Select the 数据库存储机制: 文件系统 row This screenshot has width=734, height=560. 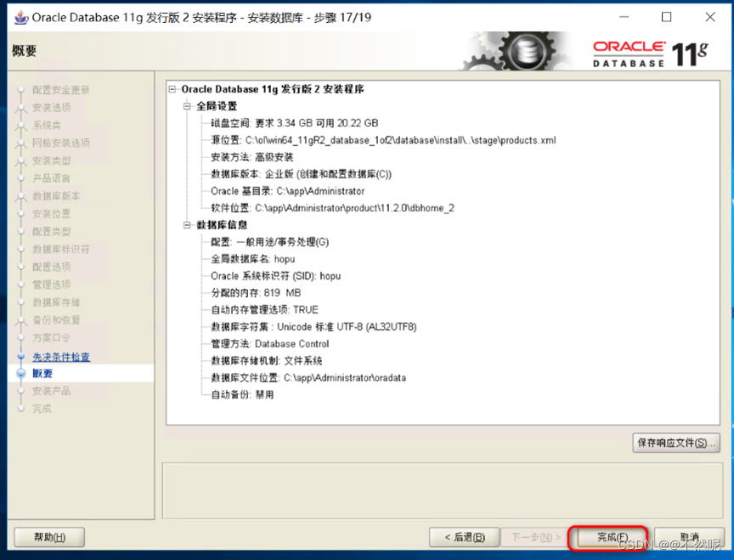267,360
